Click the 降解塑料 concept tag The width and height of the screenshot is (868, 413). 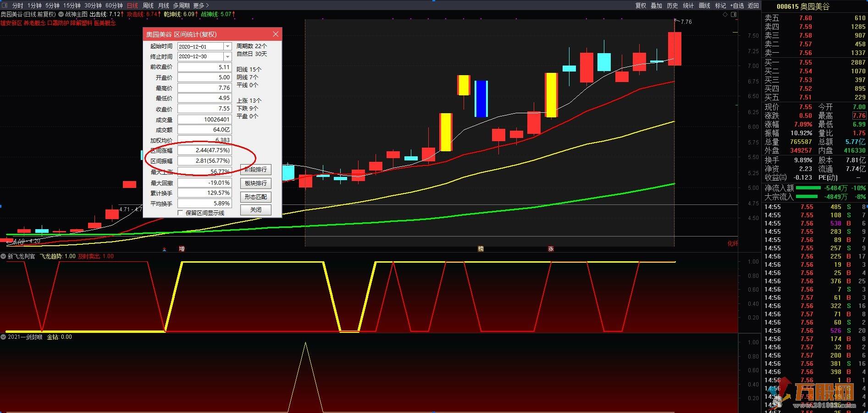tap(82, 23)
